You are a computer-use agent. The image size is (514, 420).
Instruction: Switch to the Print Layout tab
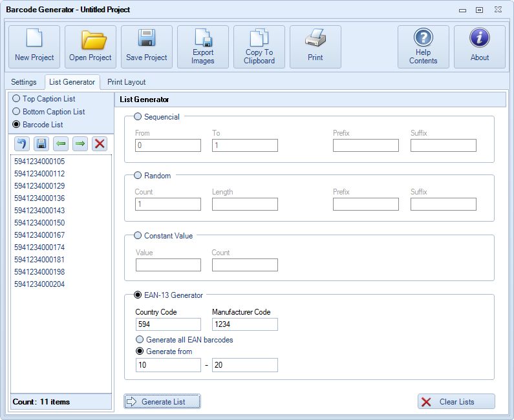click(126, 82)
